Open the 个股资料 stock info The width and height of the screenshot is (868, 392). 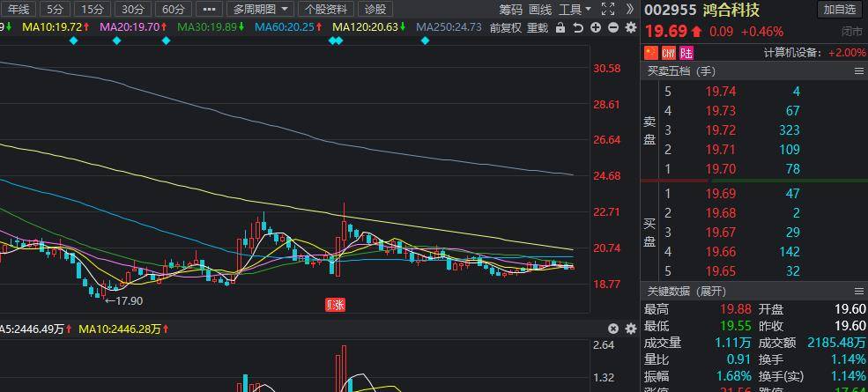pyautogui.click(x=326, y=10)
